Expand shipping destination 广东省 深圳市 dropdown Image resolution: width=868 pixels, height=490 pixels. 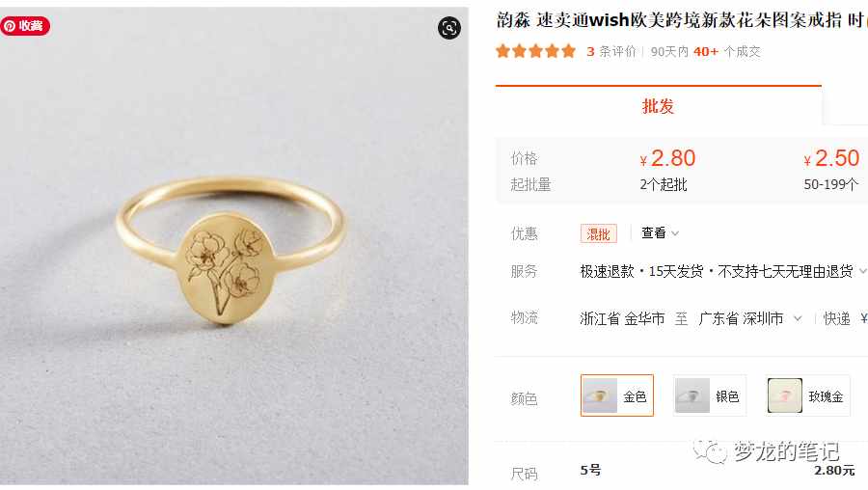[x=750, y=318]
